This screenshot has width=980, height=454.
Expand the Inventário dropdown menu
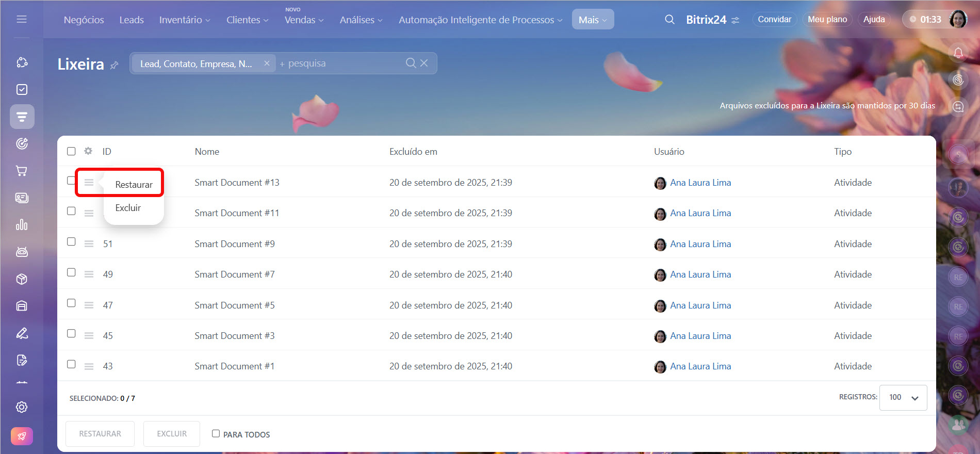tap(184, 20)
